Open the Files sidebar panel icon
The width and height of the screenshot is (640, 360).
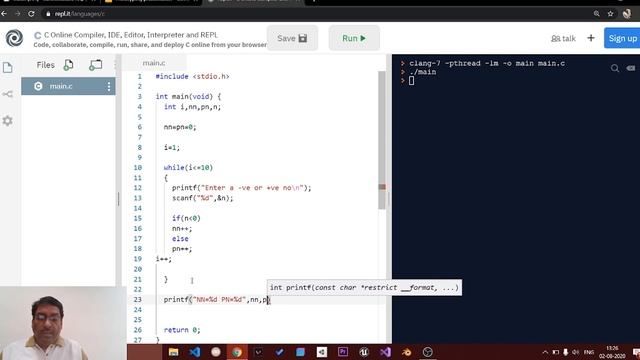coord(8,67)
